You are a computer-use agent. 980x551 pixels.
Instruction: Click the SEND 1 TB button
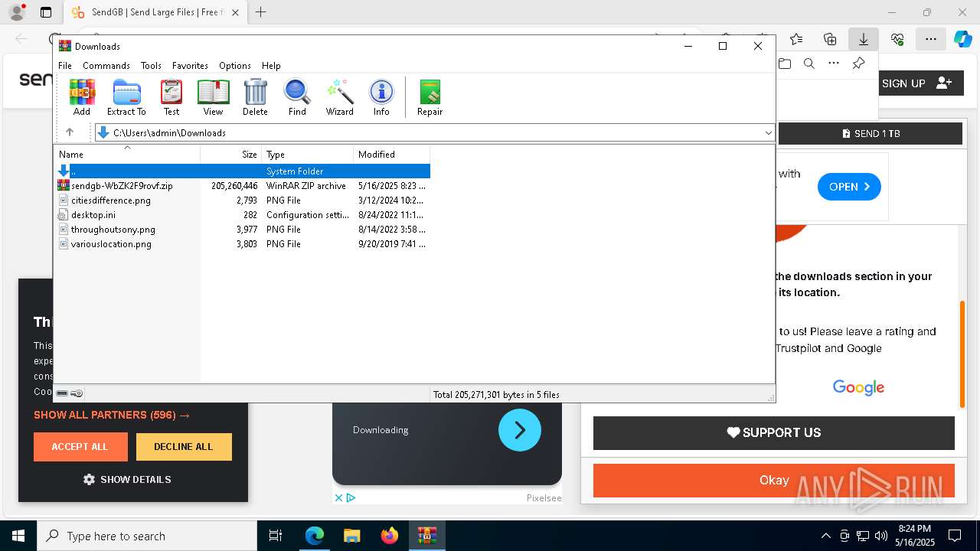(871, 133)
